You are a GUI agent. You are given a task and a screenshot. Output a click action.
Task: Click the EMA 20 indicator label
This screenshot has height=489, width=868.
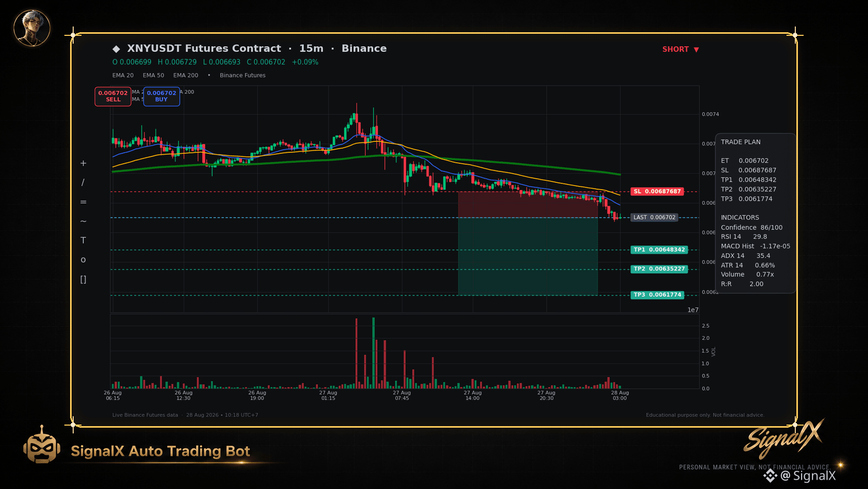(123, 75)
